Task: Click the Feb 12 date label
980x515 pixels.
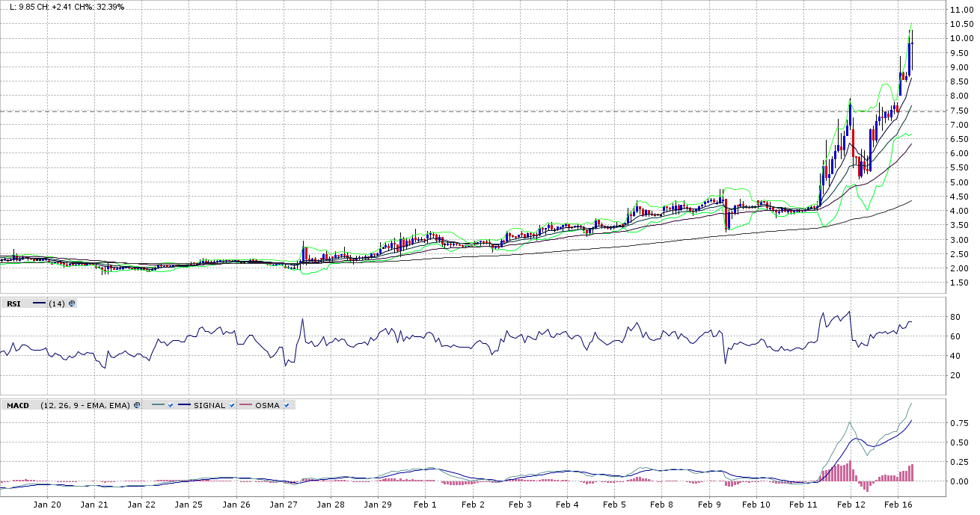Action: (851, 505)
